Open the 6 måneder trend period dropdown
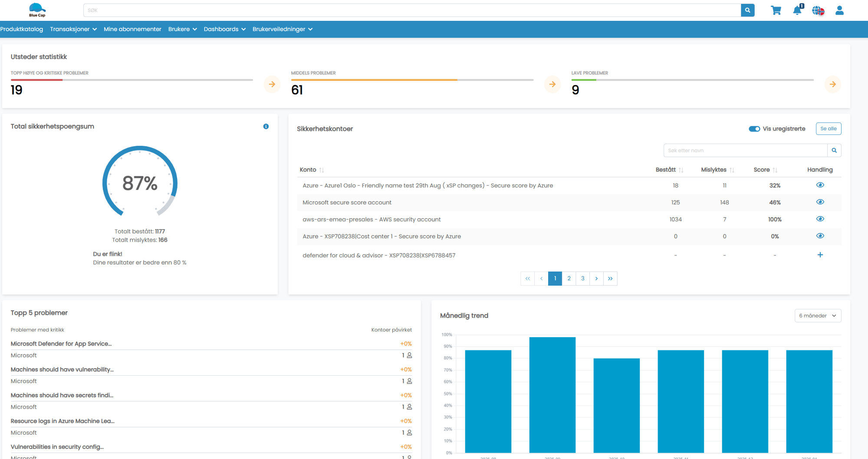Screen dimensions: 868x459 (818, 316)
